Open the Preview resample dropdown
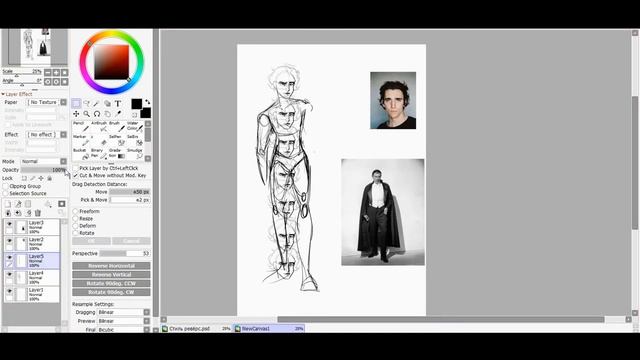The height and width of the screenshot is (360, 640). coord(147,321)
